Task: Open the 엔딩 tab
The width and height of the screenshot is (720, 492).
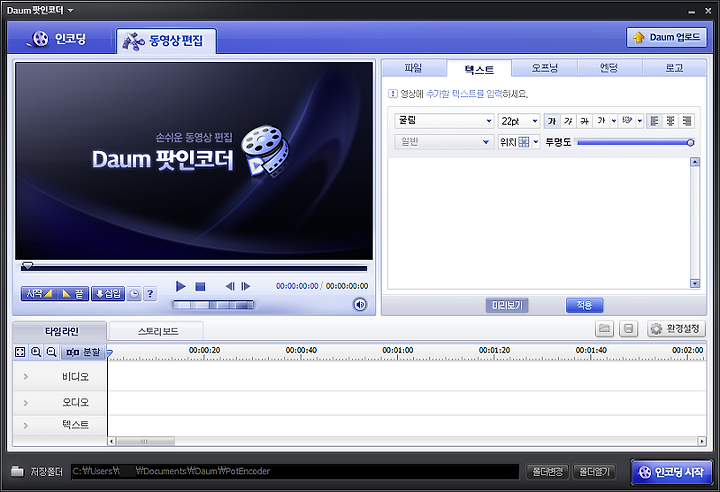Action: point(609,68)
